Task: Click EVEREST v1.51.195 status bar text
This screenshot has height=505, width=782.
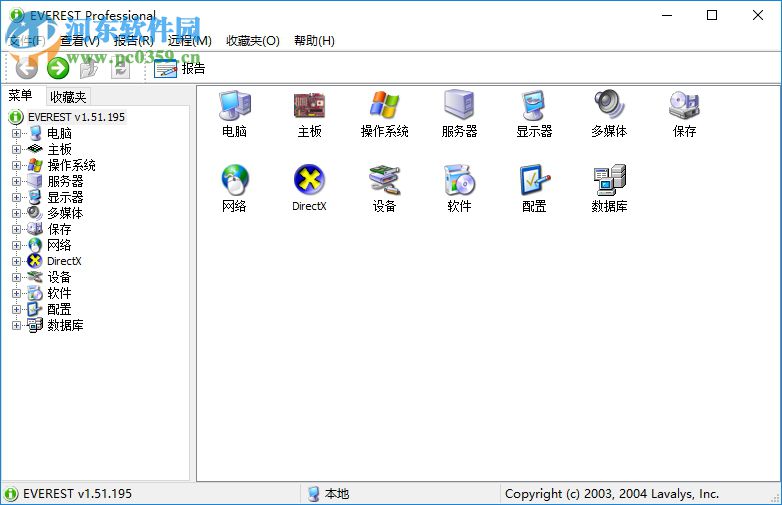Action: [x=77, y=494]
